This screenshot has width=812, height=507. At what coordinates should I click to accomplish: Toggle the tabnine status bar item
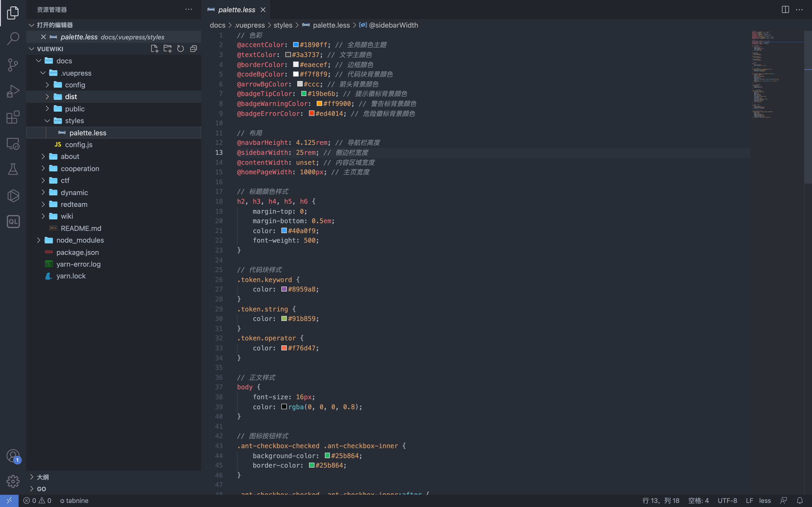pyautogui.click(x=74, y=500)
